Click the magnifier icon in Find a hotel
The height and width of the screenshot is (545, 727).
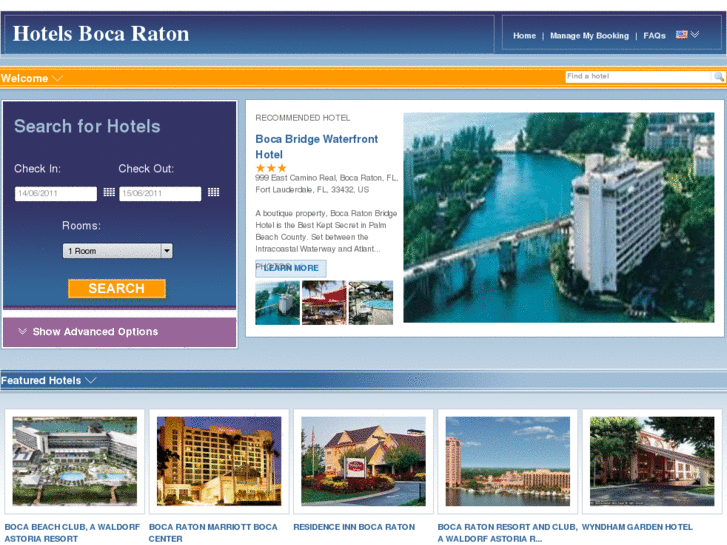pyautogui.click(x=718, y=77)
